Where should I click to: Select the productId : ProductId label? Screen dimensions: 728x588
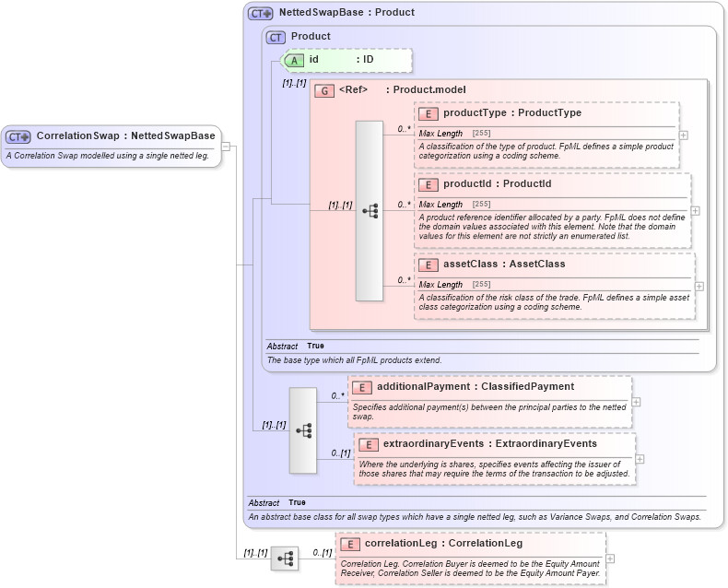[498, 184]
